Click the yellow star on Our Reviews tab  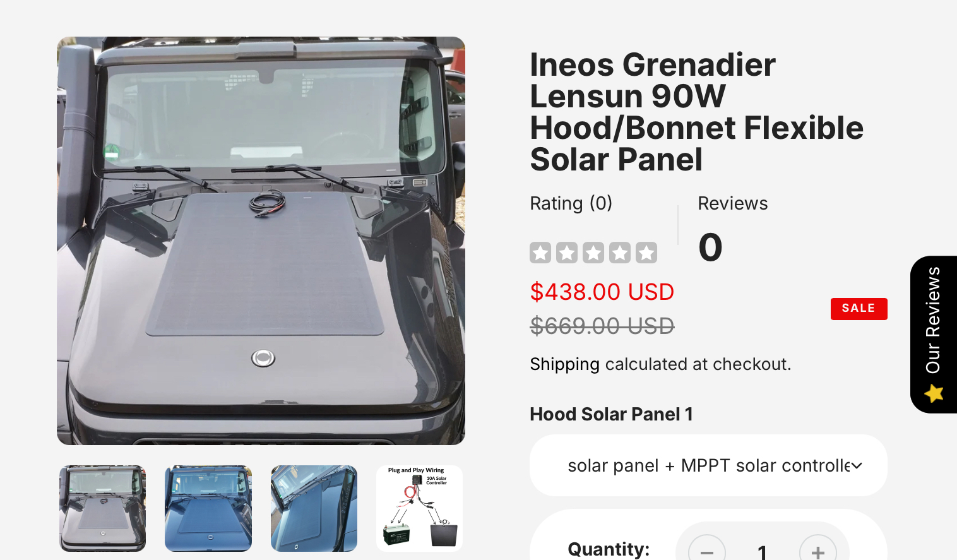(934, 393)
